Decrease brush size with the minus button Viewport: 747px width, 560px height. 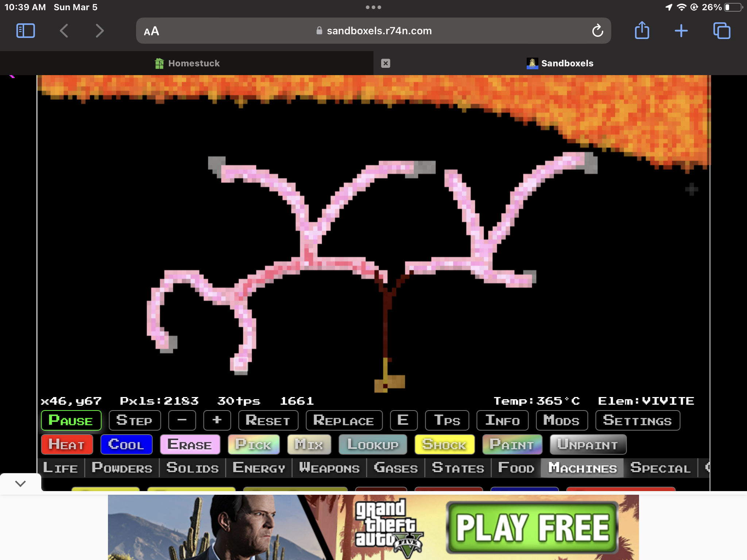(182, 420)
